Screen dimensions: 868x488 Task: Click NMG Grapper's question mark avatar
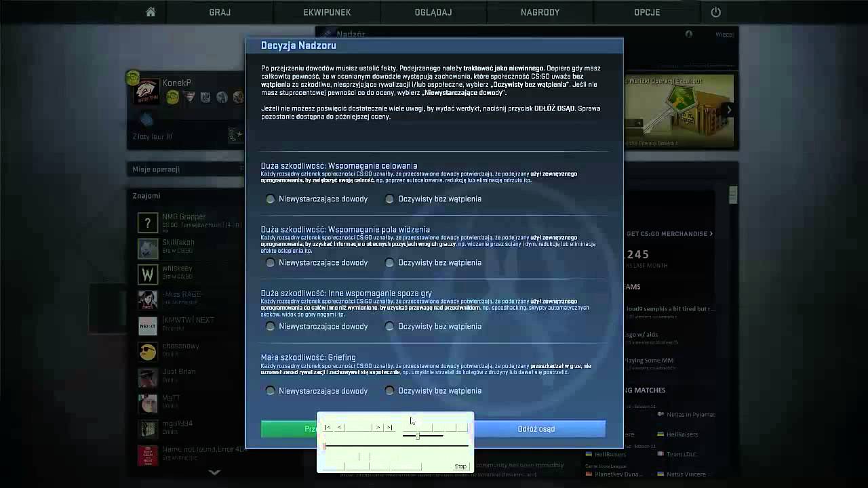[x=148, y=222]
